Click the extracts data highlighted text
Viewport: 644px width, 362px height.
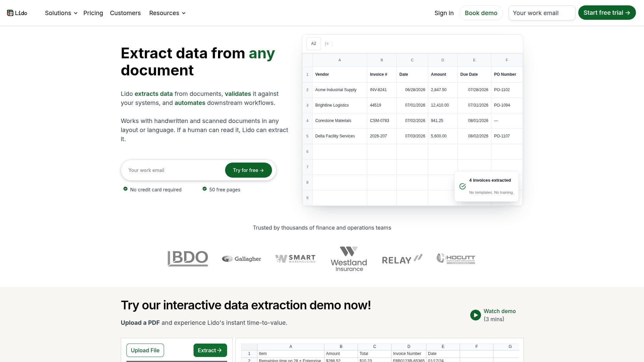coord(154,94)
